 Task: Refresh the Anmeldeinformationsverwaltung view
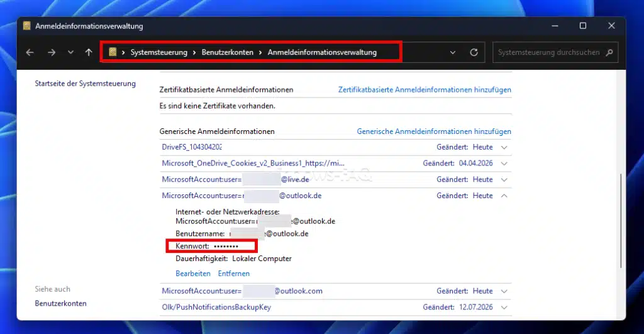(474, 53)
